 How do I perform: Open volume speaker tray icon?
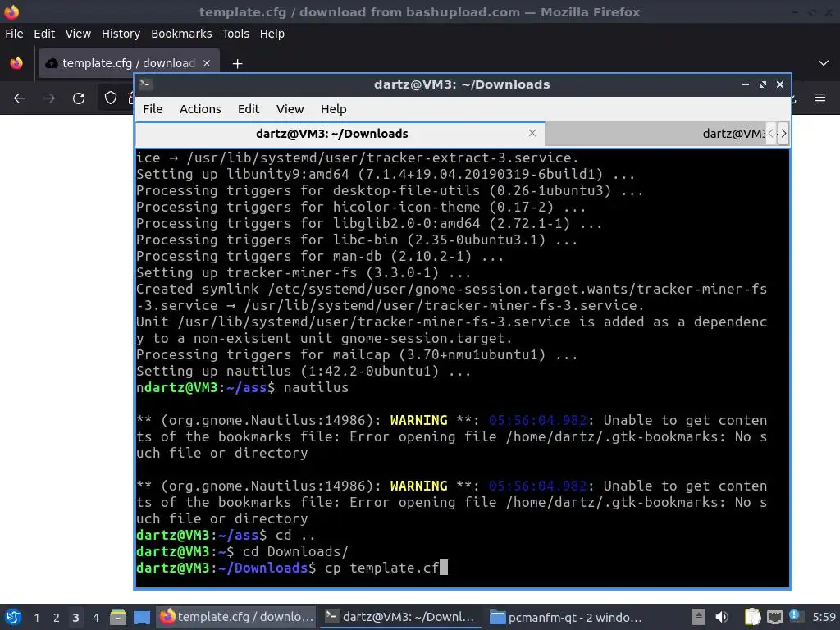tap(722, 617)
